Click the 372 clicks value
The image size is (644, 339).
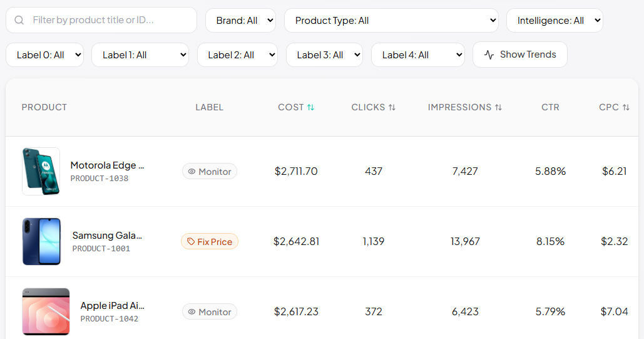tap(374, 312)
